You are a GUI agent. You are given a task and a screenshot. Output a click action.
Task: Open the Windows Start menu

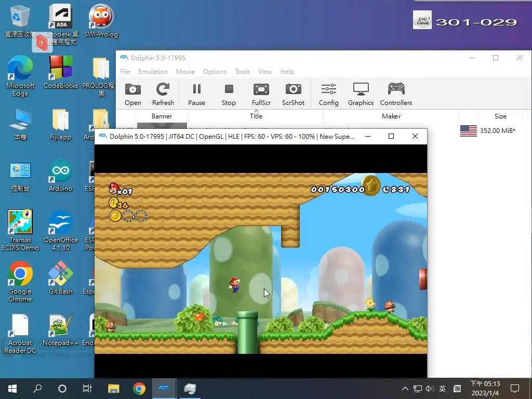click(x=12, y=389)
